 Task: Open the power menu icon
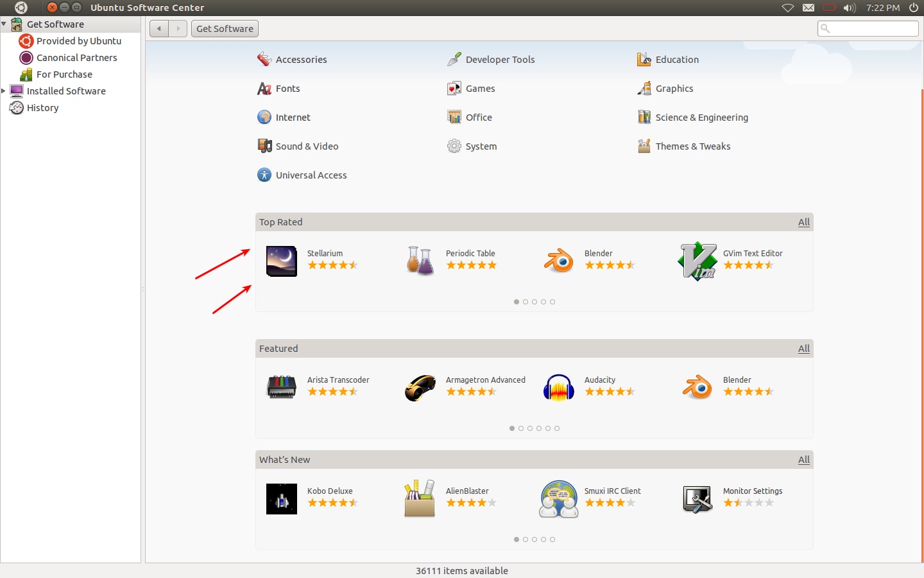point(914,8)
